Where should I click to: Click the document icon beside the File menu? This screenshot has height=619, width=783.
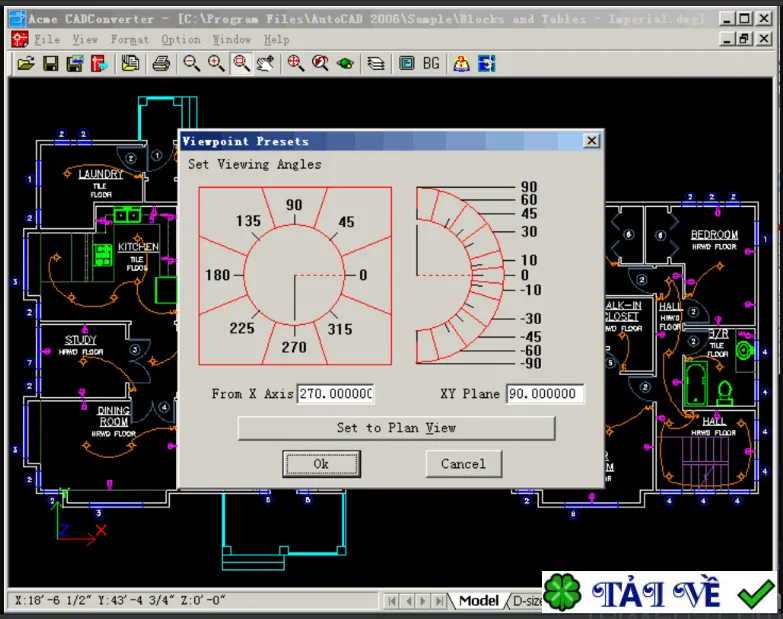tap(20, 39)
